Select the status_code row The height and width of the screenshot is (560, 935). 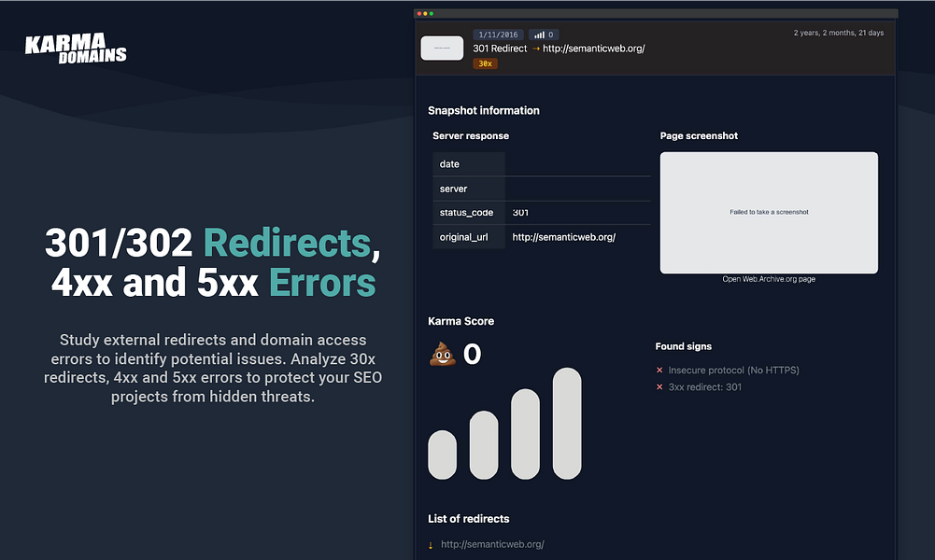tap(542, 213)
